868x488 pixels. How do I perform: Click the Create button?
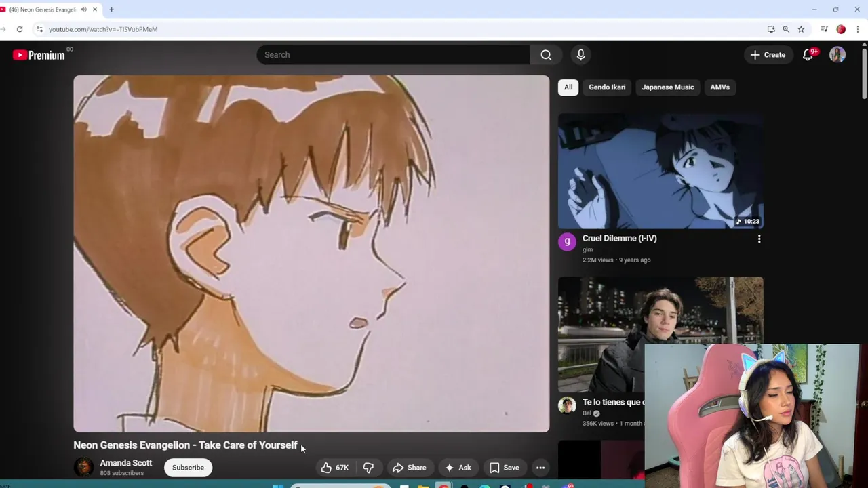[768, 55]
